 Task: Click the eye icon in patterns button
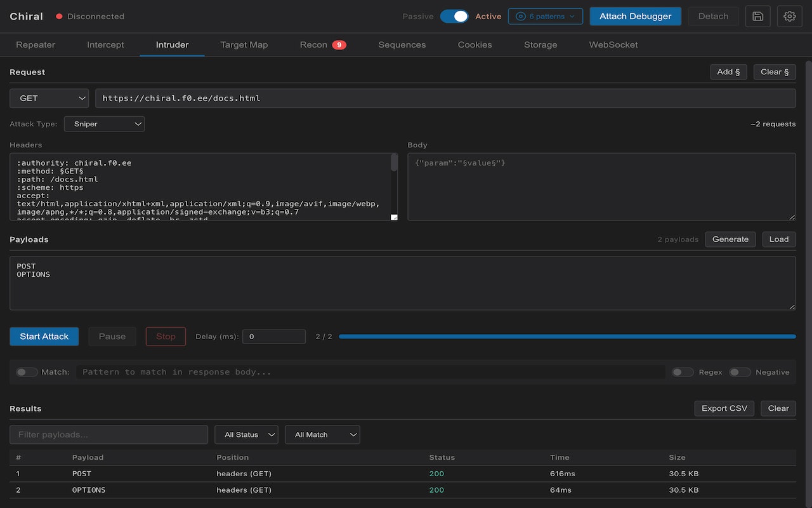coord(521,17)
